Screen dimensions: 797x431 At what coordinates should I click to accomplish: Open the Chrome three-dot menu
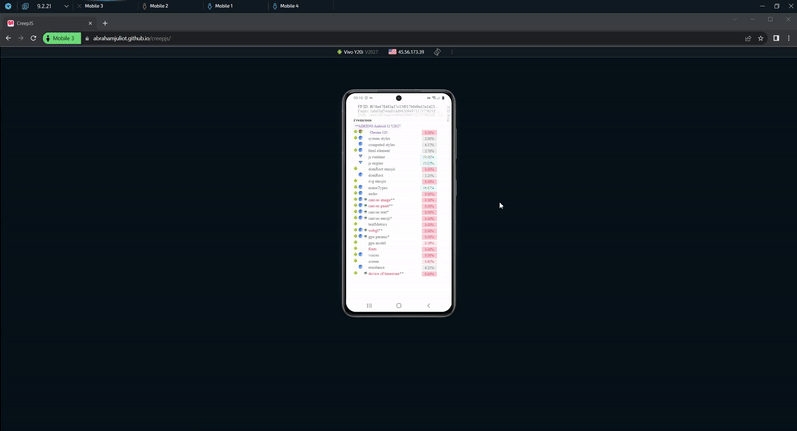[789, 38]
